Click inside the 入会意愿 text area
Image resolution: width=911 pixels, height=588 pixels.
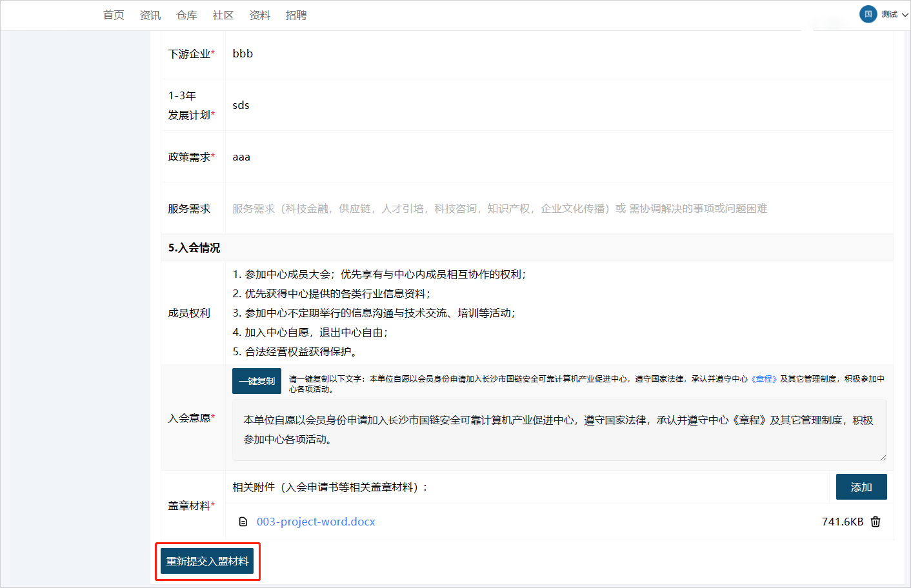pyautogui.click(x=559, y=429)
